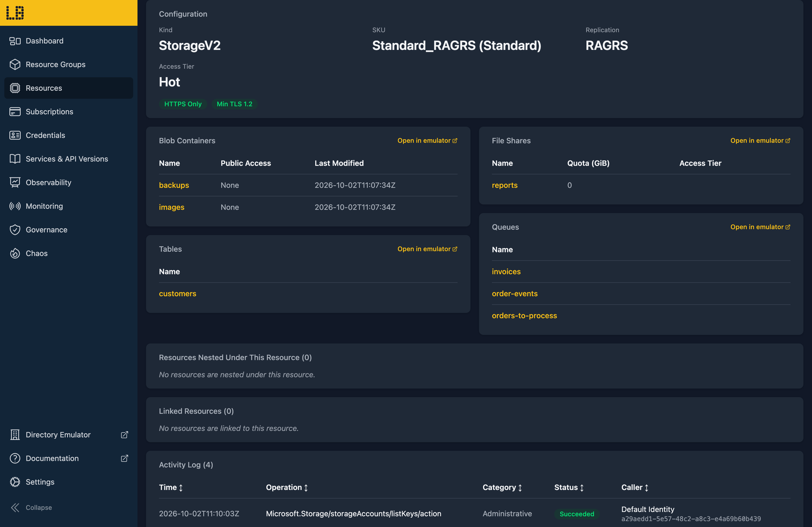
Task: Click the LocalStack logo icon
Action: tap(15, 13)
